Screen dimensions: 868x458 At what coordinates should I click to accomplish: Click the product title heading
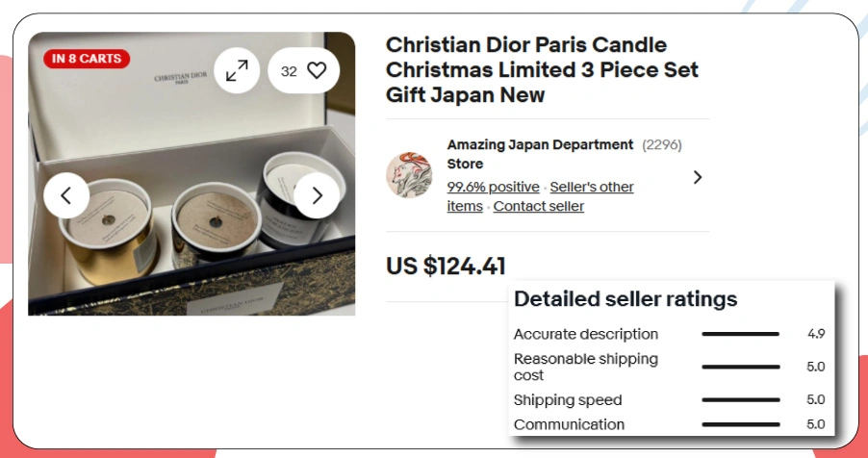point(542,70)
